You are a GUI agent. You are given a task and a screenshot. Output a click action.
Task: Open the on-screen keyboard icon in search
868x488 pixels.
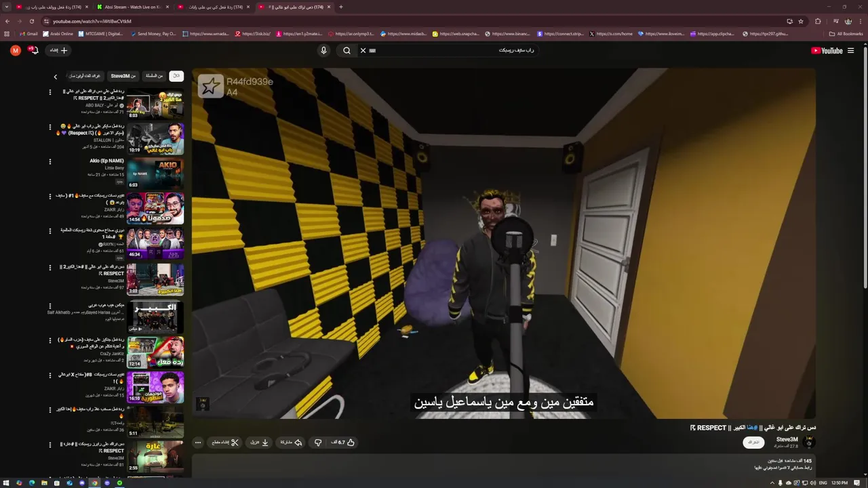[x=372, y=50]
